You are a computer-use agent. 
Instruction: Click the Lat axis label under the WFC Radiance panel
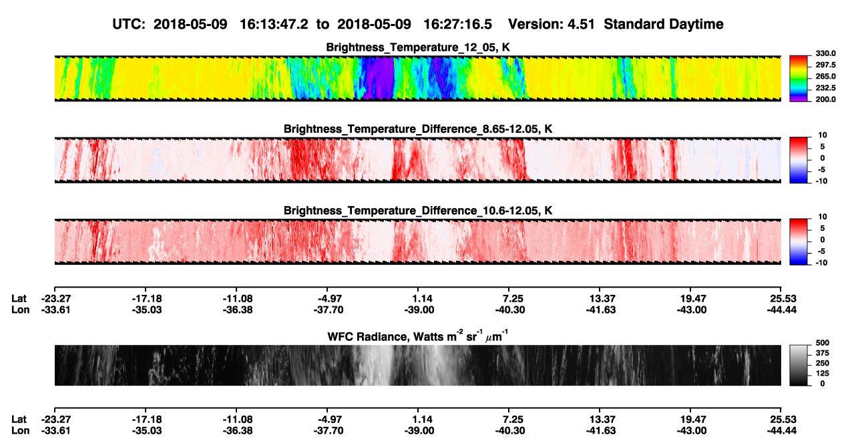[x=19, y=419]
